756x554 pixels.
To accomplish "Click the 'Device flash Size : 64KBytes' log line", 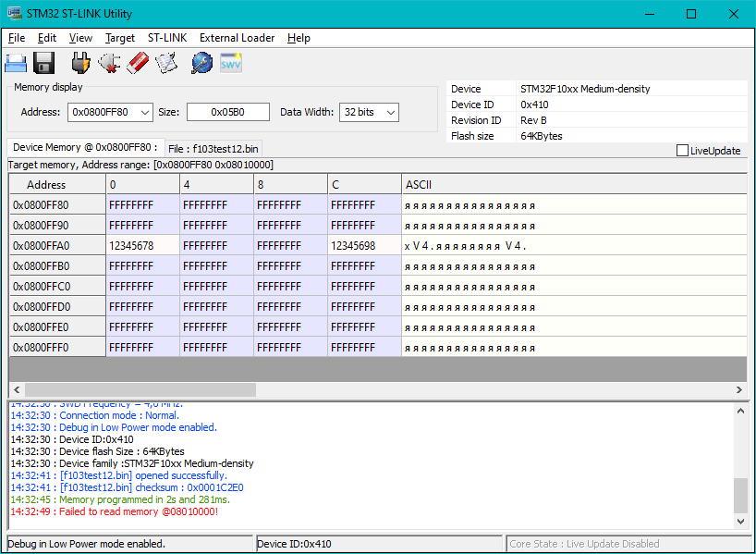I will [x=97, y=451].
